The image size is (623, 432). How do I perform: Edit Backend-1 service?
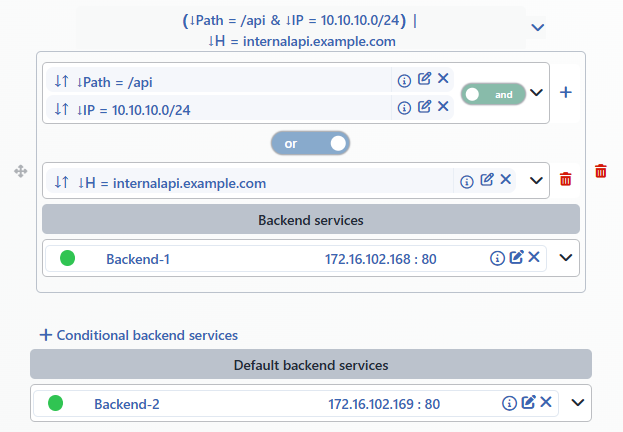pyautogui.click(x=517, y=257)
